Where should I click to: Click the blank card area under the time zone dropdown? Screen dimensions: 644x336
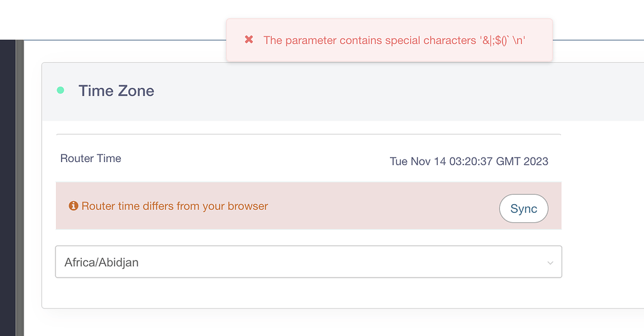308,293
